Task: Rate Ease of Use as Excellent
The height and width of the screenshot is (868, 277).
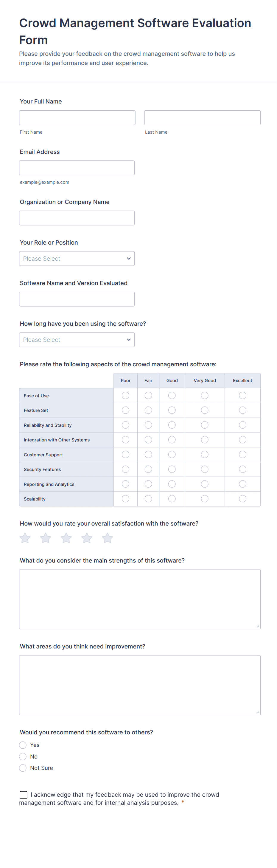Action: [242, 395]
